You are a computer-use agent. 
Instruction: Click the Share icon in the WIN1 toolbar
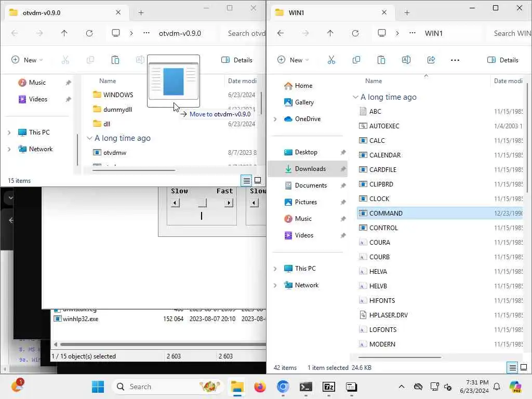[x=431, y=60]
